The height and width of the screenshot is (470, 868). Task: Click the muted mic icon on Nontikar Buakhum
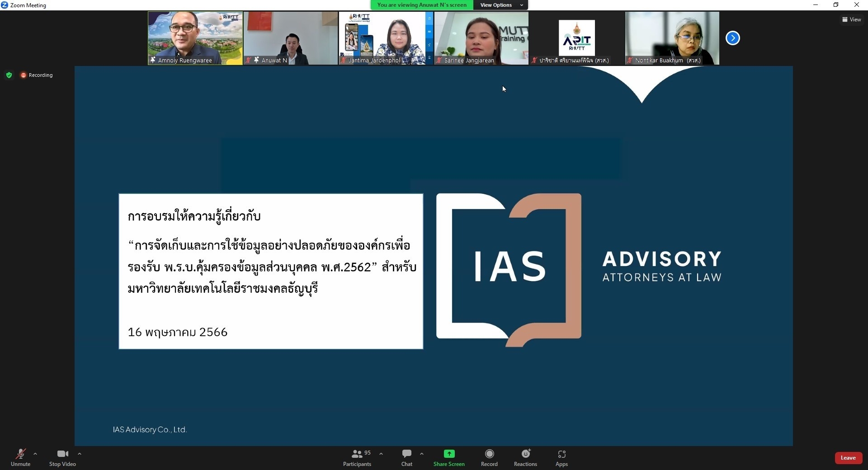[x=630, y=60]
